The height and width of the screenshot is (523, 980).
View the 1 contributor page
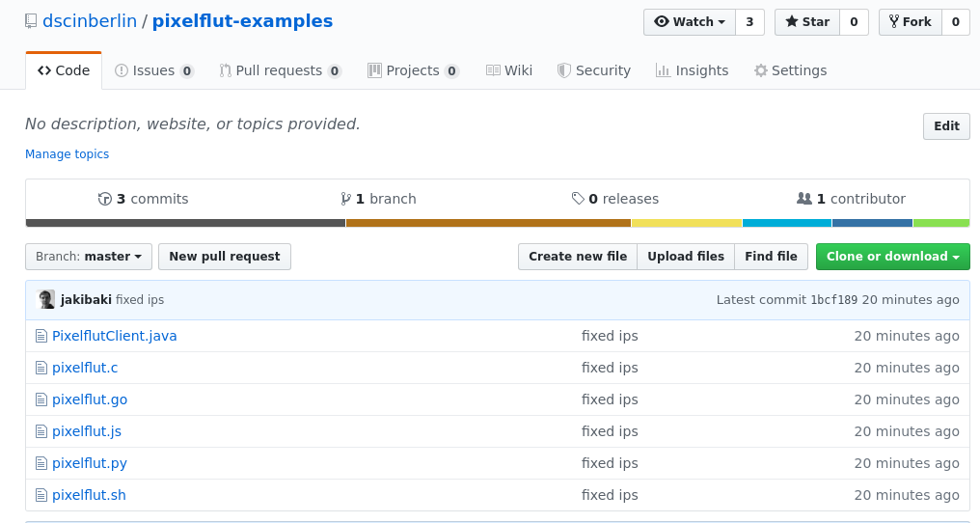click(x=851, y=199)
